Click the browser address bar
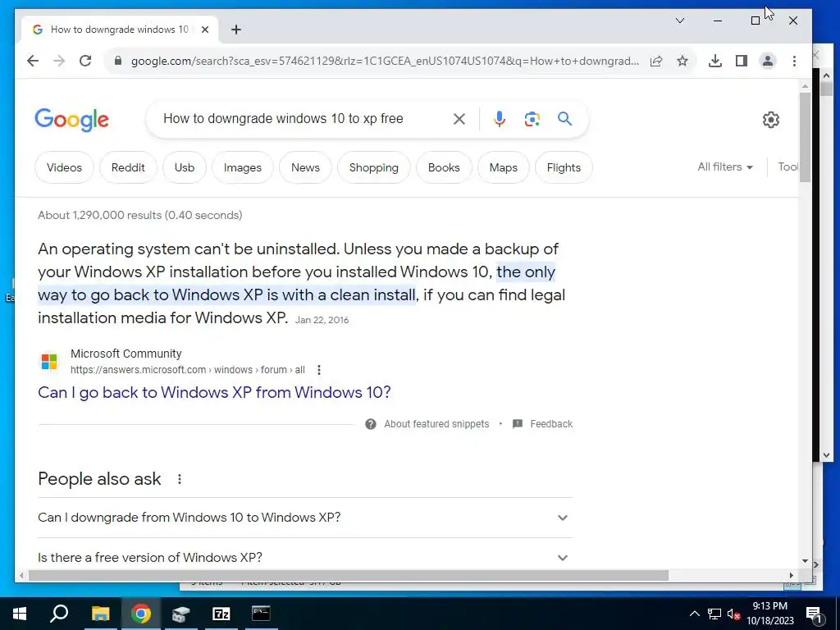840x630 pixels. [x=385, y=61]
